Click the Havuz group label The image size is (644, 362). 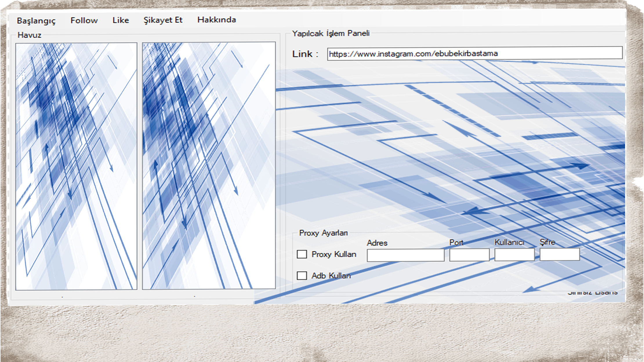(x=29, y=35)
